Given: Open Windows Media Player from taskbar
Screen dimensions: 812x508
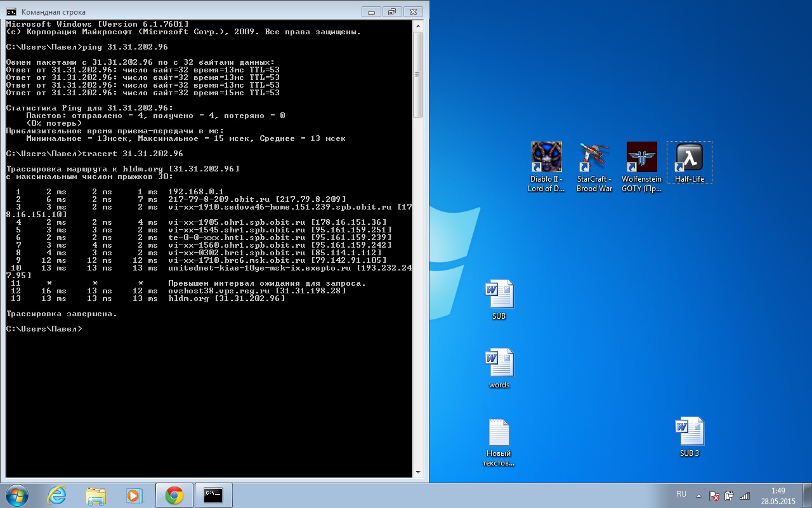Looking at the screenshot, I should coord(134,495).
